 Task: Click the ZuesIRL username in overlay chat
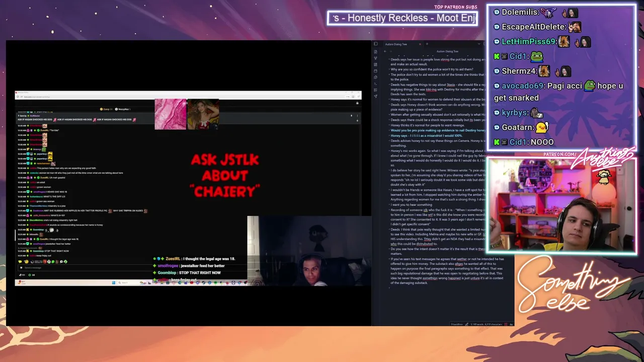172,259
